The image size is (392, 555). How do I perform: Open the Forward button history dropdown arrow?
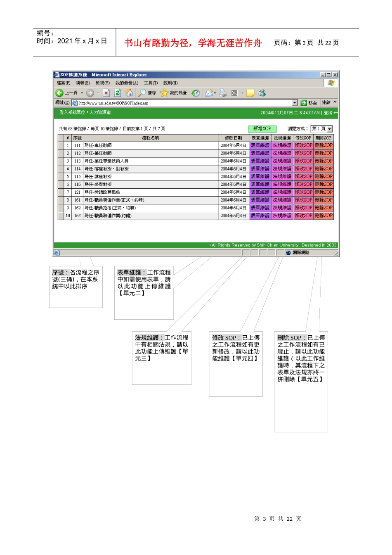98,93
